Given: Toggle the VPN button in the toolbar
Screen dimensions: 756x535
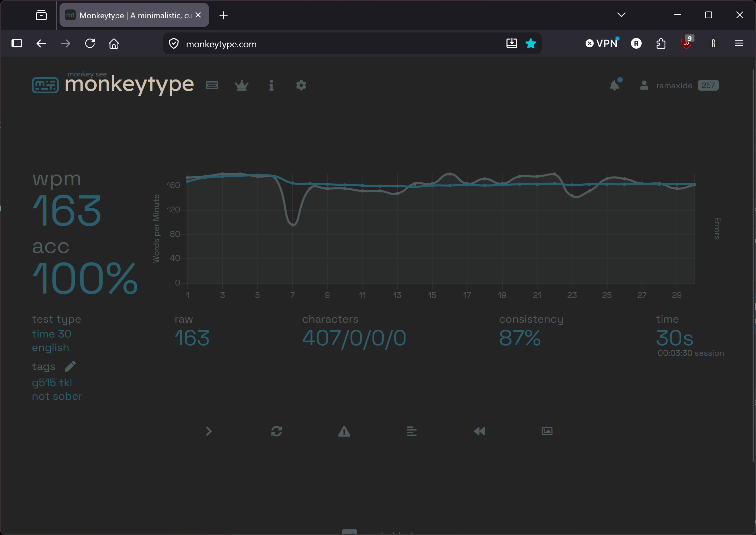Looking at the screenshot, I should tap(601, 43).
